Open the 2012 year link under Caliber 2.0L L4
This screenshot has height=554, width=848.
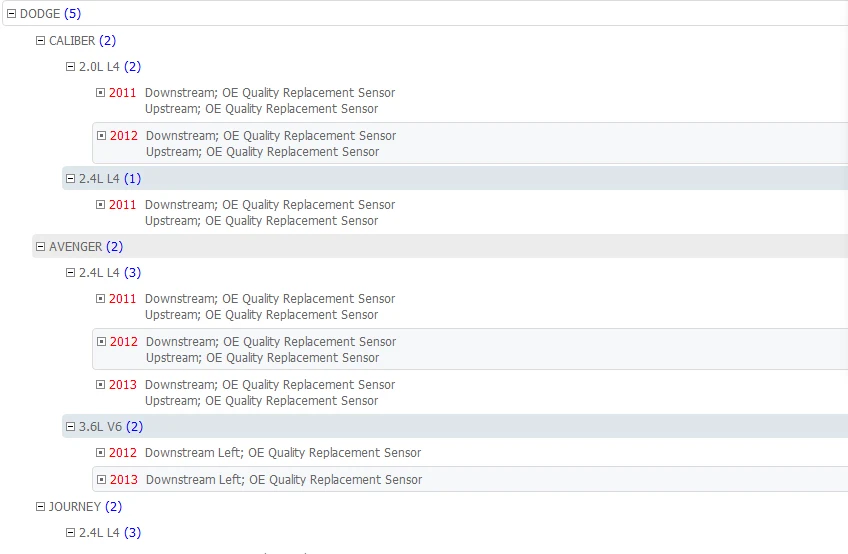(124, 136)
